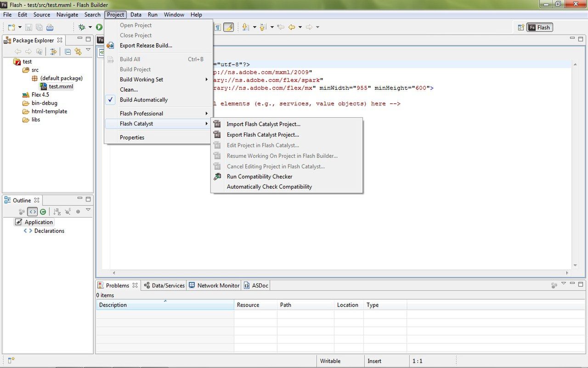Toggle Link with Editor in Package Explorer
Screen dimensions: 588x368
(78, 52)
